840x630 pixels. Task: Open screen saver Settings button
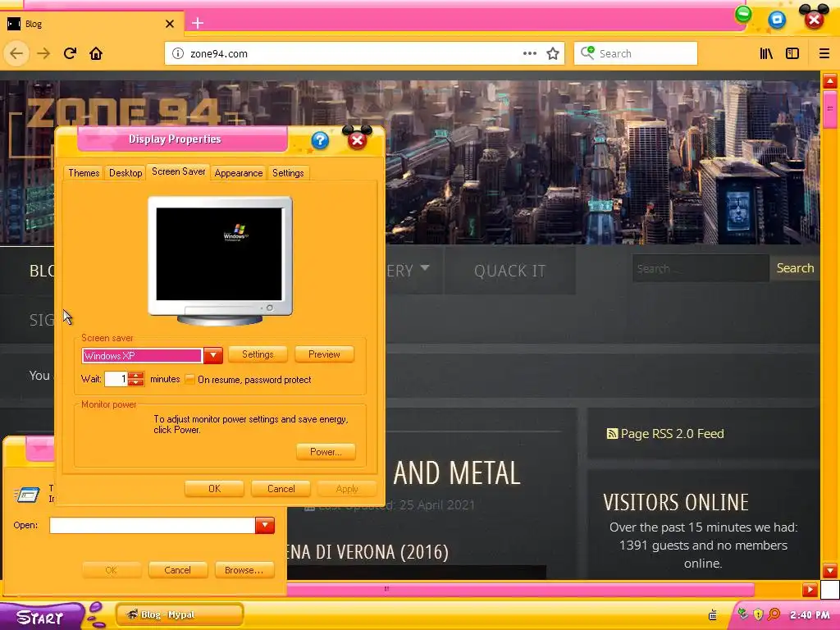pyautogui.click(x=258, y=354)
